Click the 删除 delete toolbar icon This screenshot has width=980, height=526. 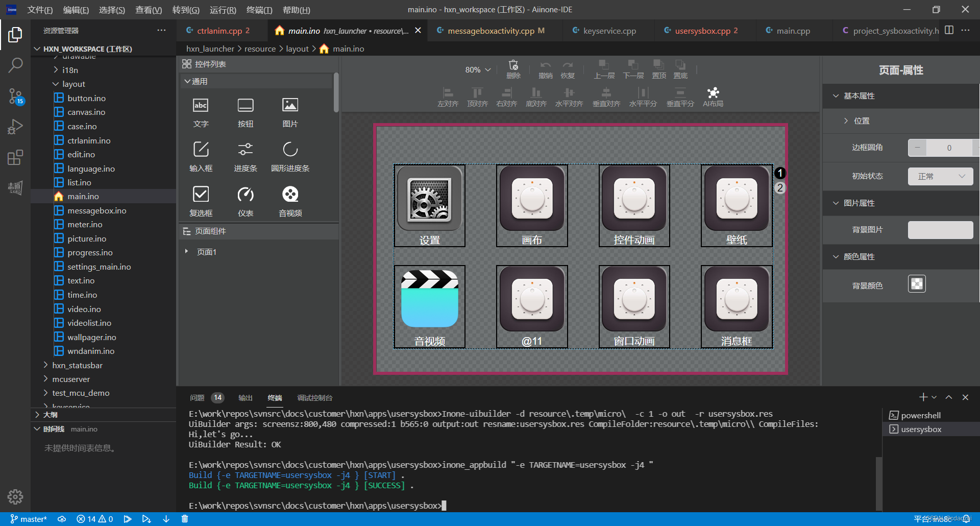[513, 69]
